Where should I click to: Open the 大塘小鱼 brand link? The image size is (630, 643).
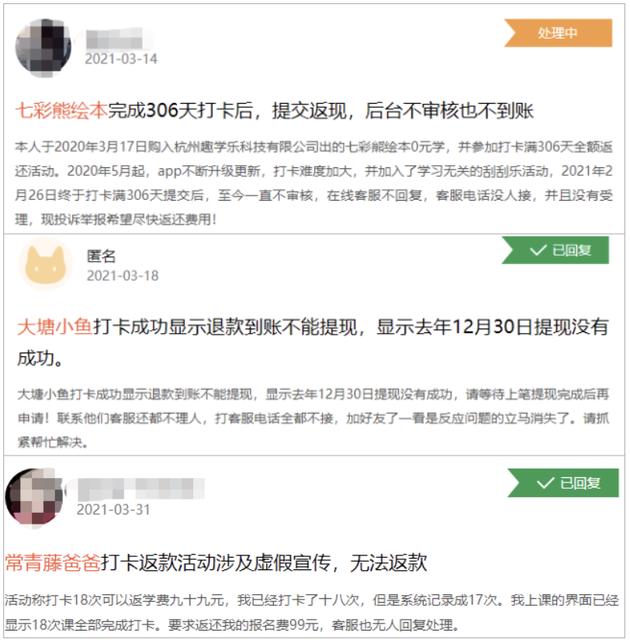pos(55,327)
